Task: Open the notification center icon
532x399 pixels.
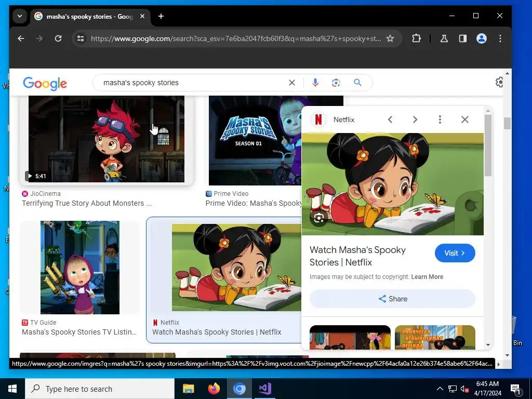Action: click(515, 389)
